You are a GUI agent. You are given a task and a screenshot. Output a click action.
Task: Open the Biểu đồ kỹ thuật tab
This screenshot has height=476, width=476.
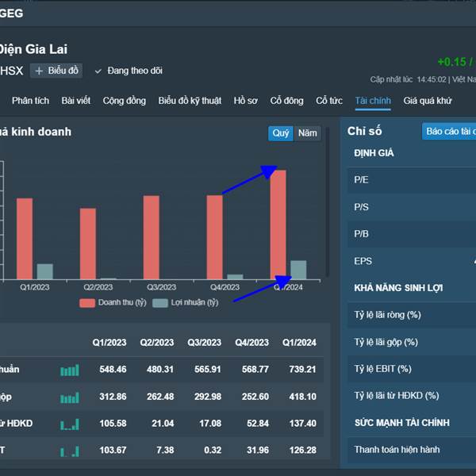190,101
